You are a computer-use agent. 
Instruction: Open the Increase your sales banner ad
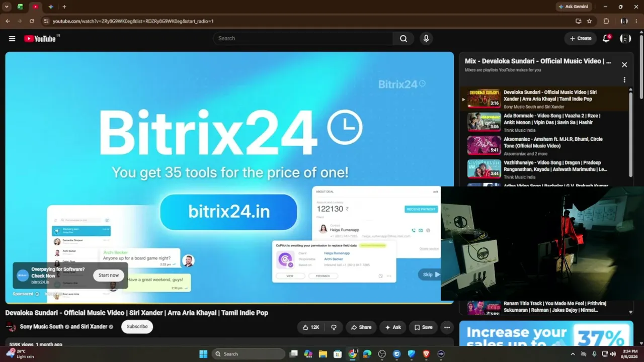[545, 334]
